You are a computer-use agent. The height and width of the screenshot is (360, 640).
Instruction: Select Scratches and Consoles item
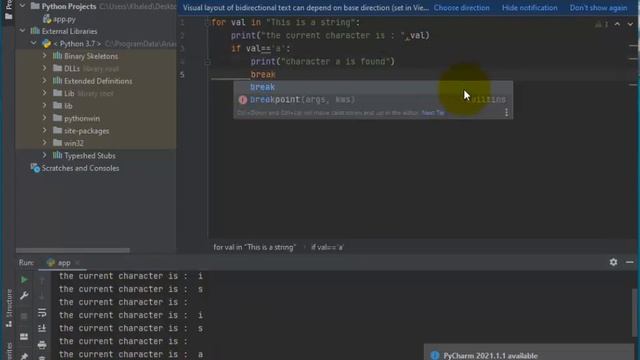75,168
